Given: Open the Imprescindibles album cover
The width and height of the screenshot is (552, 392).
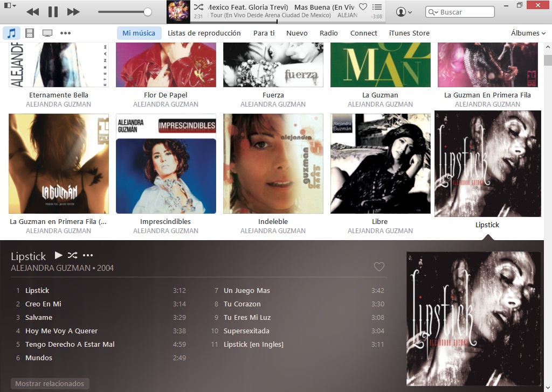Looking at the screenshot, I should pos(166,164).
